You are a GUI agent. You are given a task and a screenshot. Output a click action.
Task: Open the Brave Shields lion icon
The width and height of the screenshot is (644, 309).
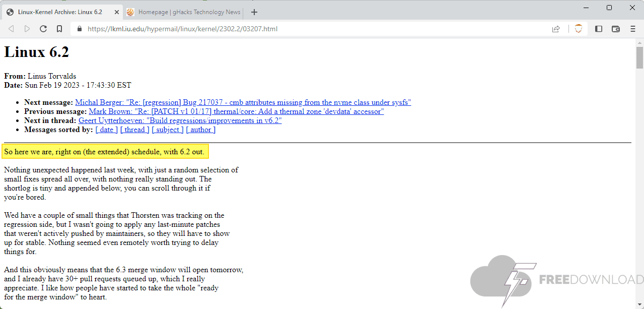(579, 29)
